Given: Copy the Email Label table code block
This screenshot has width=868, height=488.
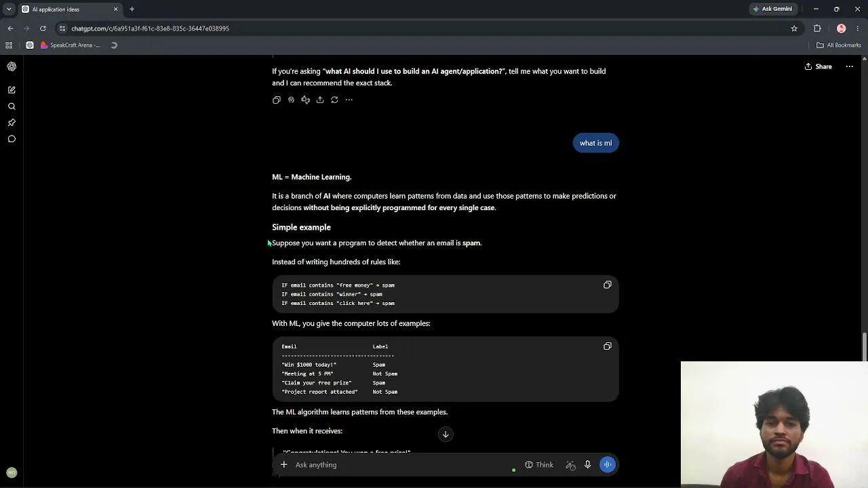Looking at the screenshot, I should point(608,346).
